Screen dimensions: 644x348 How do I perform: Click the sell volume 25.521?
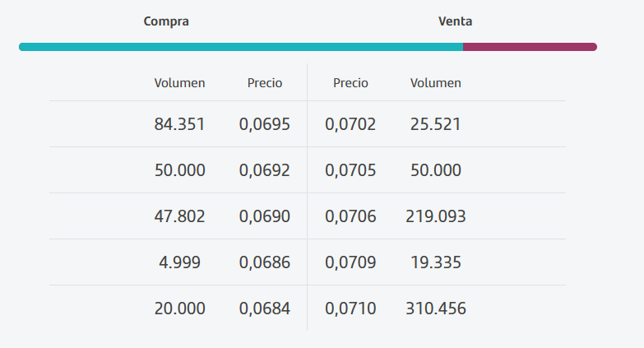tap(436, 124)
